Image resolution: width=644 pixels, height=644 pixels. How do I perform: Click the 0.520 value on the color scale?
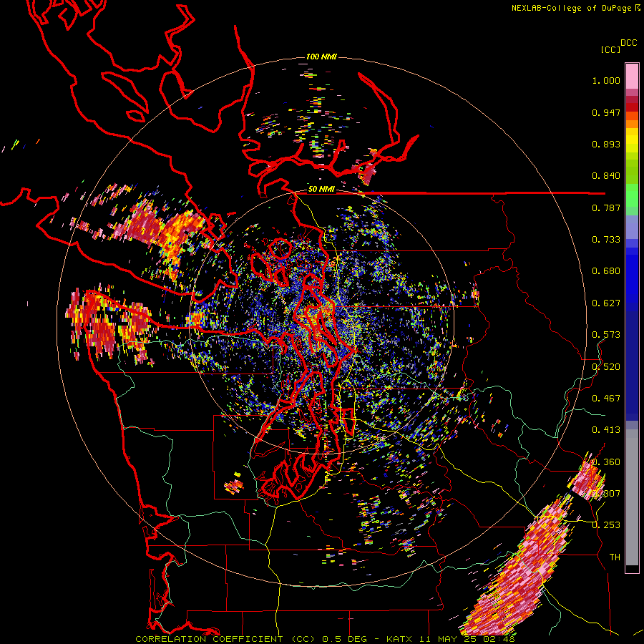[x=606, y=367]
